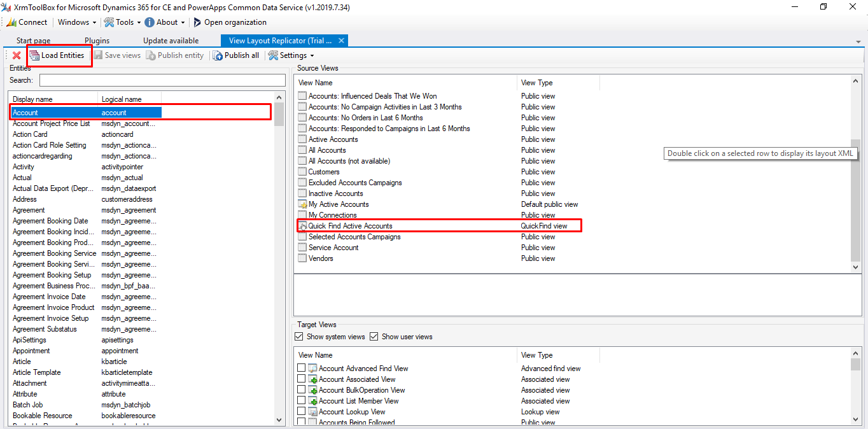Expand the tab list dropdown arrow
Viewport: 868px width, 429px height.
858,41
